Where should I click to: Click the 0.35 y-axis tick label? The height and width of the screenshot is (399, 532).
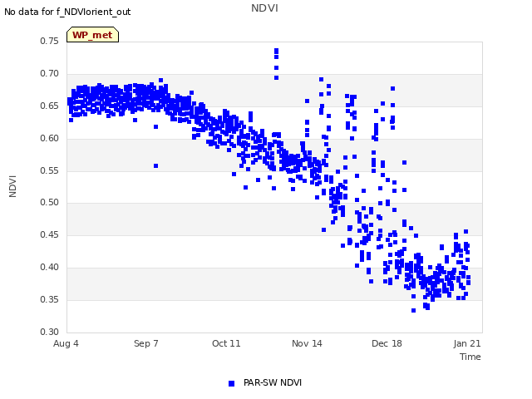tap(50, 299)
